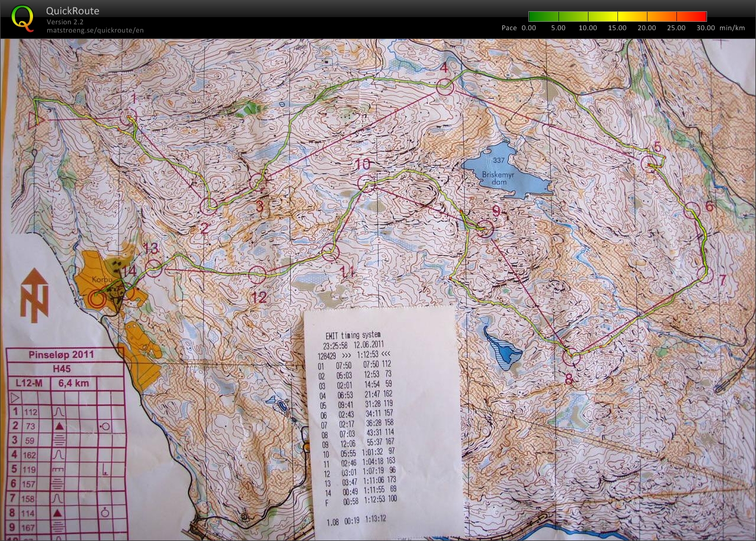Screen dimensions: 756x541
Task: Click the 10.00 pace scale value
Action: [588, 28]
